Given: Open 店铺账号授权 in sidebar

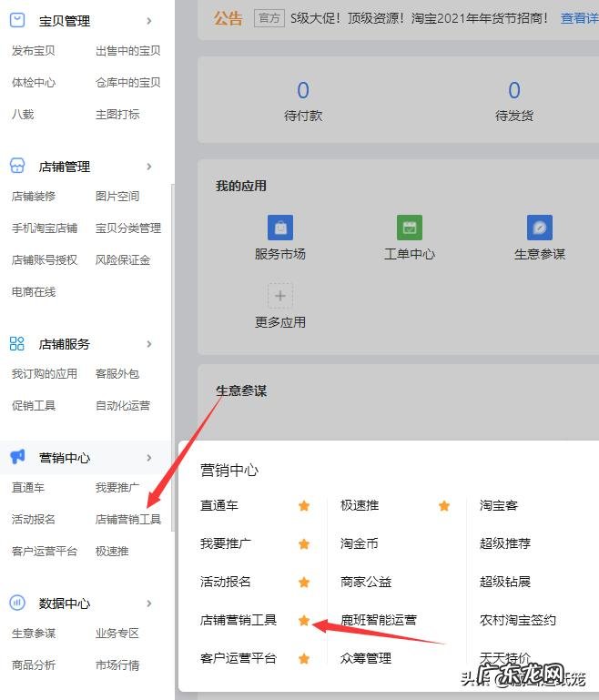Looking at the screenshot, I should pyautogui.click(x=45, y=259).
